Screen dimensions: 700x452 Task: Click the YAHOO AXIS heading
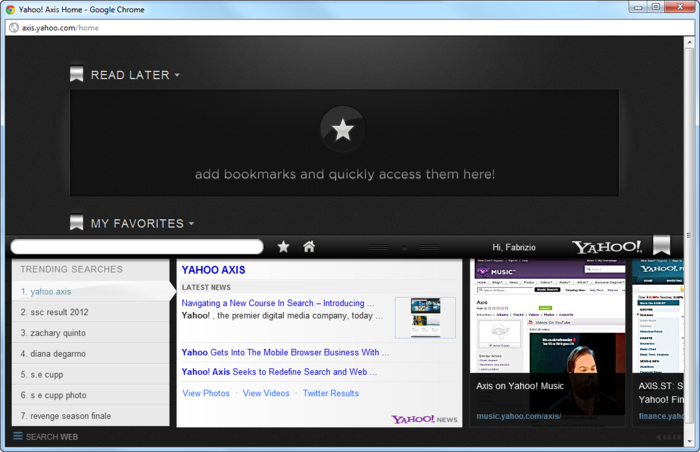[x=213, y=270]
